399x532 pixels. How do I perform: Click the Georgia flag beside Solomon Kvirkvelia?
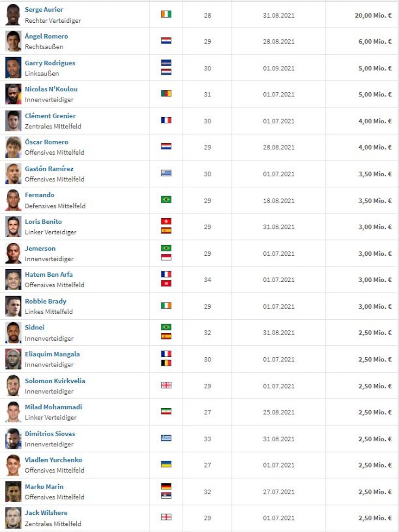(x=166, y=385)
